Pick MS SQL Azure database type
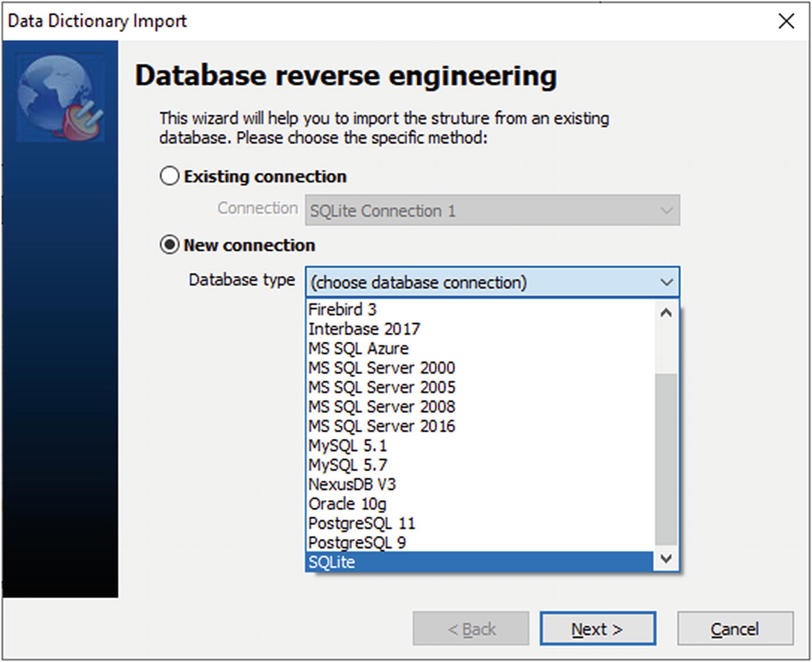 [479, 348]
